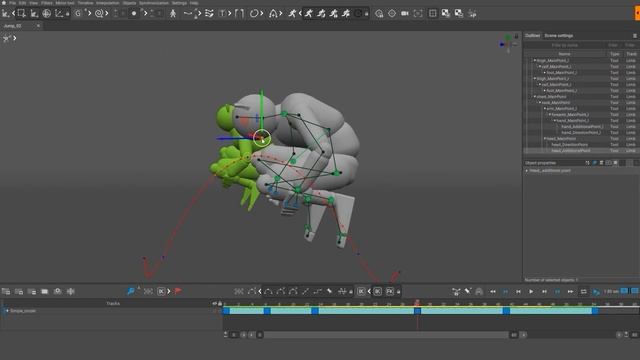Toggle the viewport lock icon near axis gizmo
This screenshot has height=360, width=640.
[x=516, y=36]
